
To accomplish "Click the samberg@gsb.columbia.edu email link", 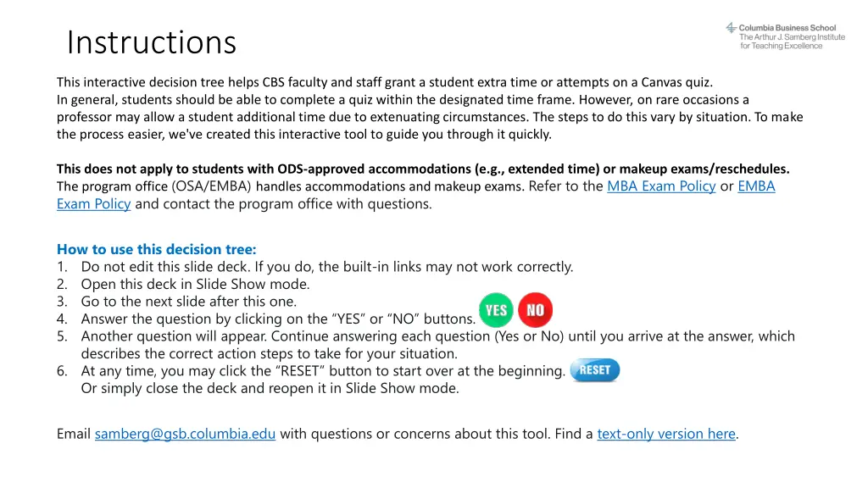I will tap(185, 434).
